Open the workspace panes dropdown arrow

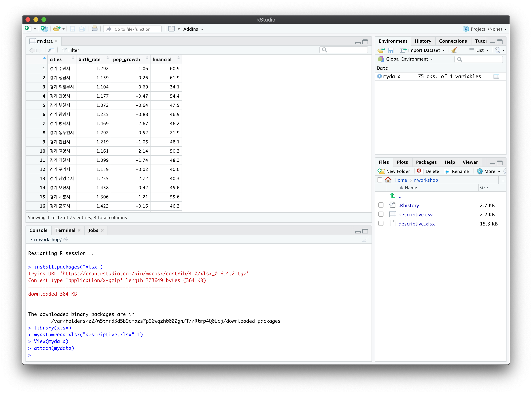[179, 29]
